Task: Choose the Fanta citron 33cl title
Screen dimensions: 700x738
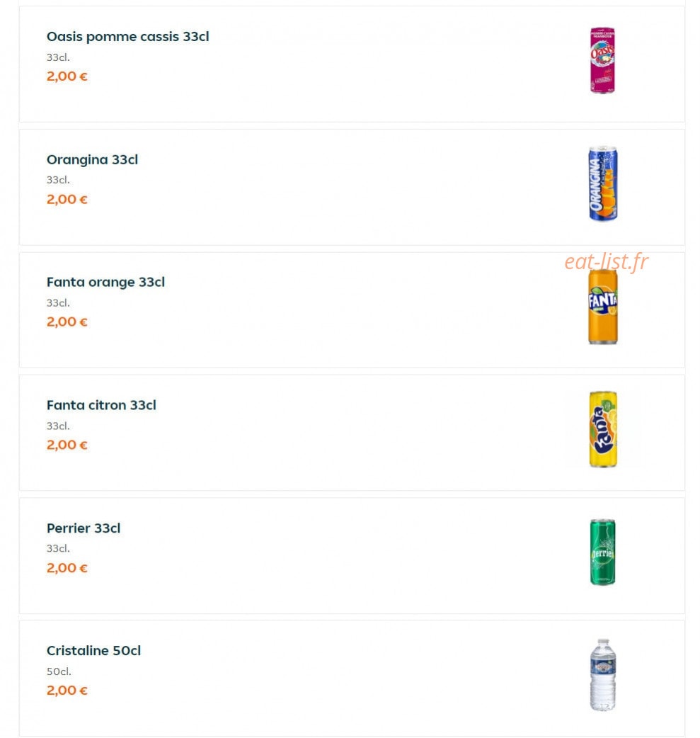Action: pyautogui.click(x=101, y=405)
